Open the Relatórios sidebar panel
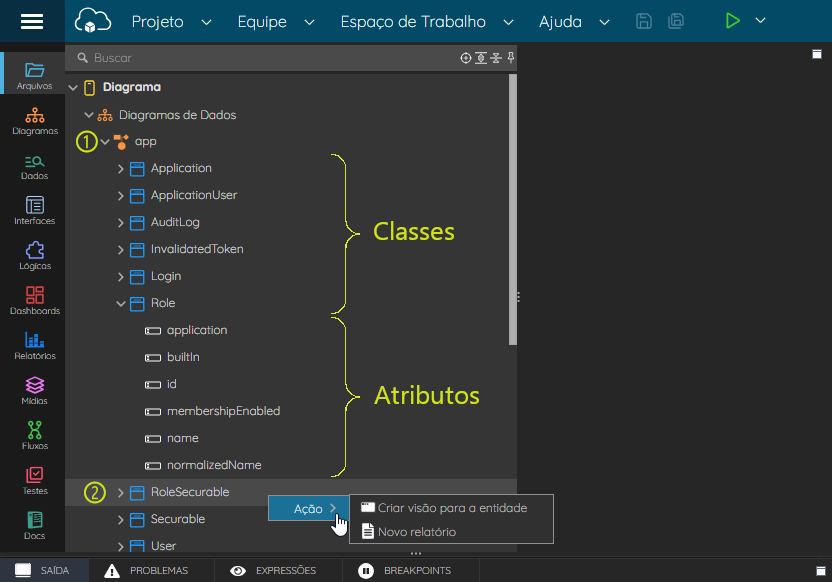Viewport: 832px width, 582px height. 34,346
